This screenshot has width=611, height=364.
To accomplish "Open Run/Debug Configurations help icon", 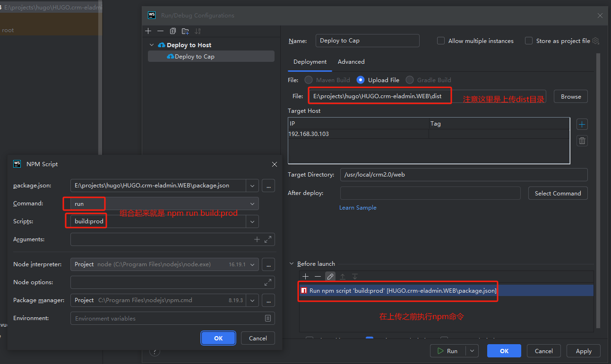I will click(x=155, y=351).
